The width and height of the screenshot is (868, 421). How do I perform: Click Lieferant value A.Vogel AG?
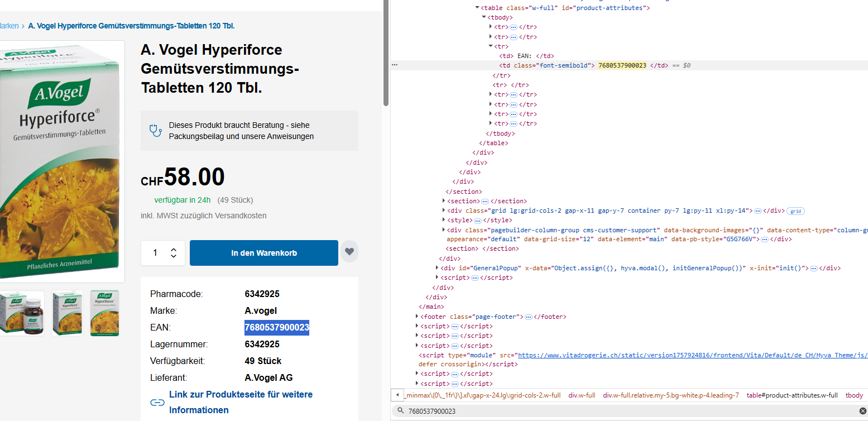268,377
